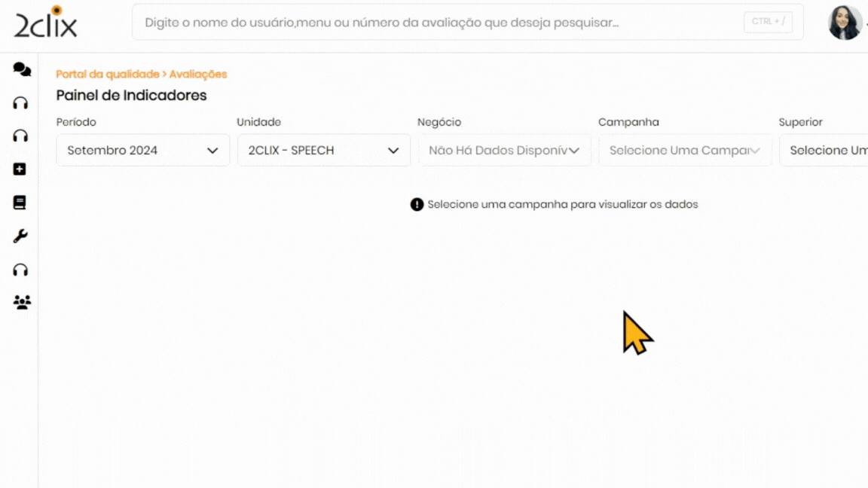
Task: Click the CTRL + / shortcut badge
Action: pos(768,22)
